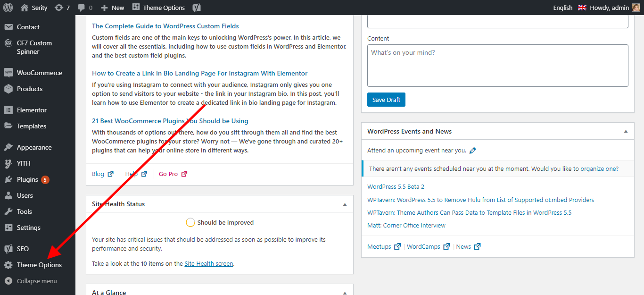Open the updates icon showing 7

(x=59, y=8)
